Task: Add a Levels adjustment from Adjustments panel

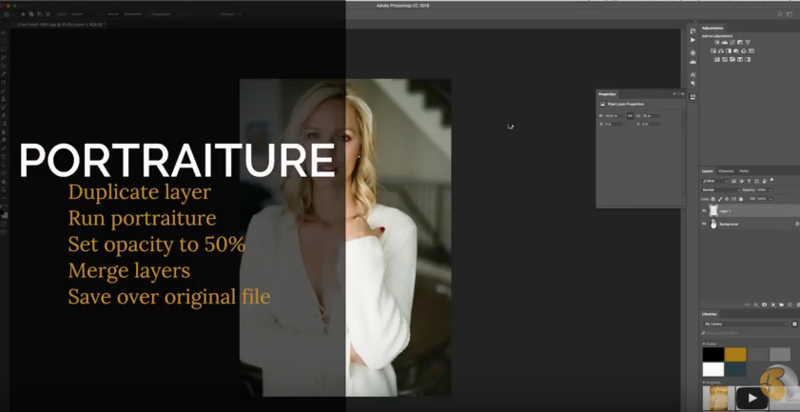Action: click(x=724, y=42)
